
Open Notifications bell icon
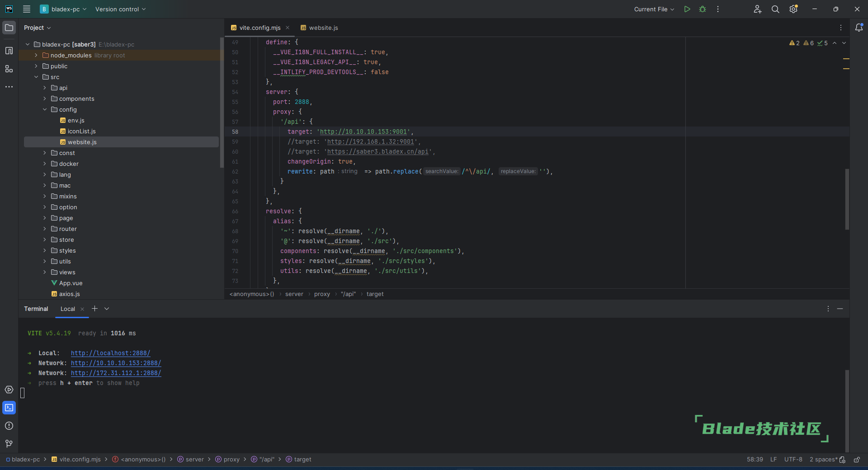click(859, 28)
